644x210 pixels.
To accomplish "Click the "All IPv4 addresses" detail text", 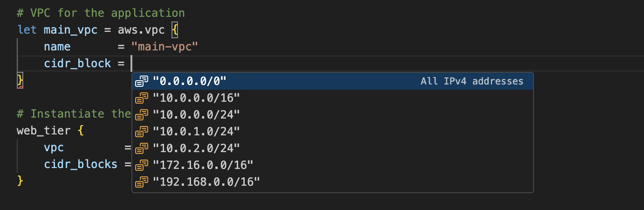I will (x=472, y=81).
